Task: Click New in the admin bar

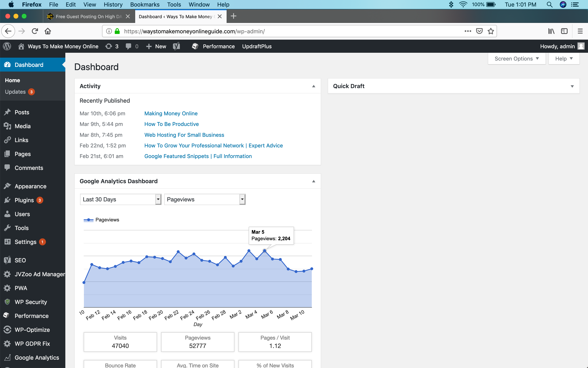Action: pyautogui.click(x=156, y=46)
